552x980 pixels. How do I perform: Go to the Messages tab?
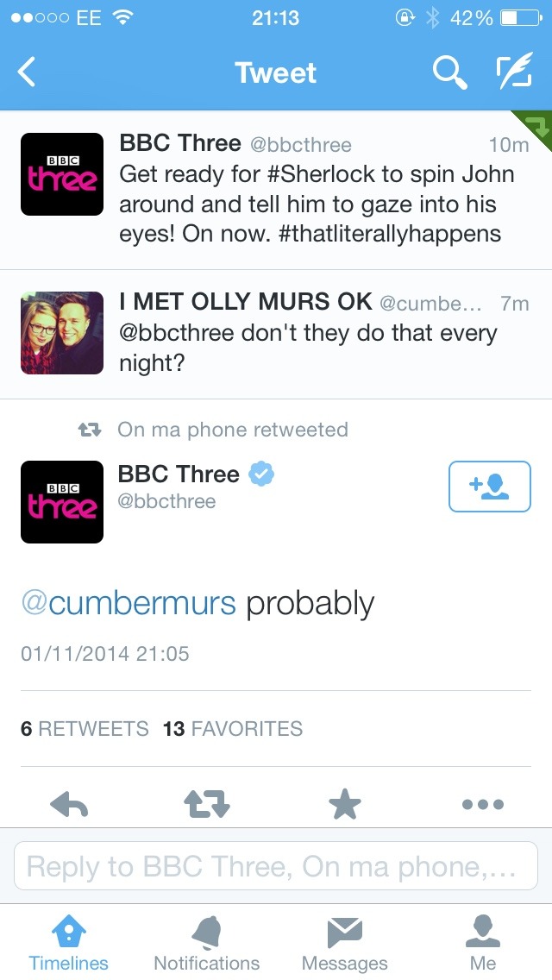pos(344,944)
